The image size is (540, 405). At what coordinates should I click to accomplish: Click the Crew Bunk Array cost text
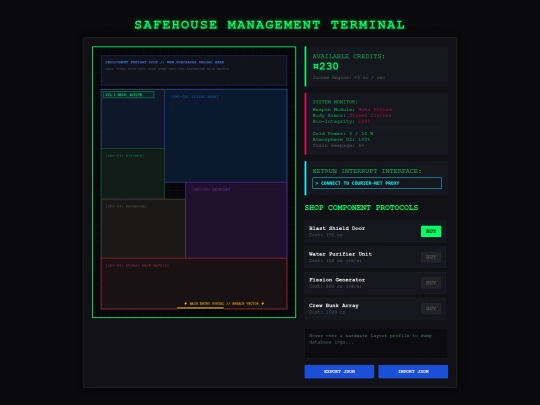[x=327, y=312]
